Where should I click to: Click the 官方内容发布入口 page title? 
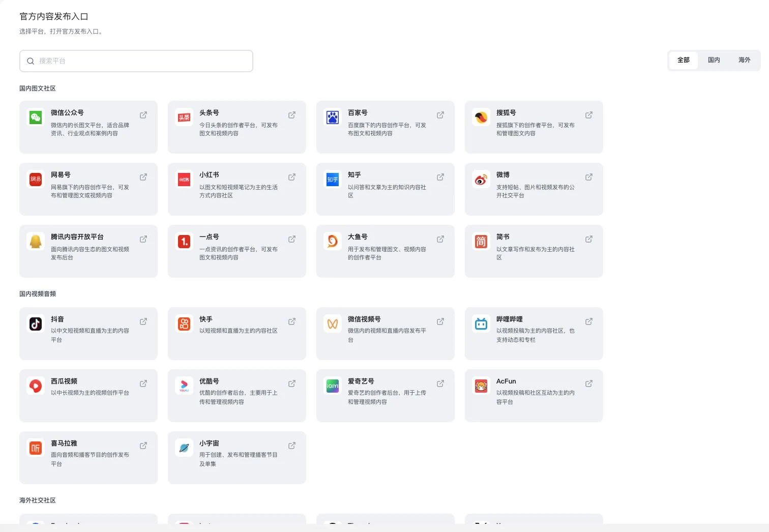click(x=54, y=16)
